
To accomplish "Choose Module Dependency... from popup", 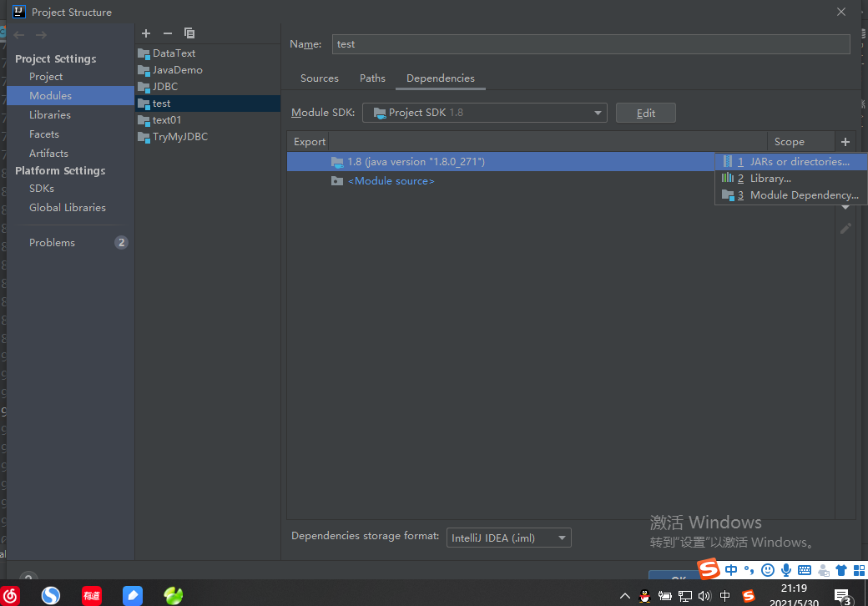I will pos(791,194).
